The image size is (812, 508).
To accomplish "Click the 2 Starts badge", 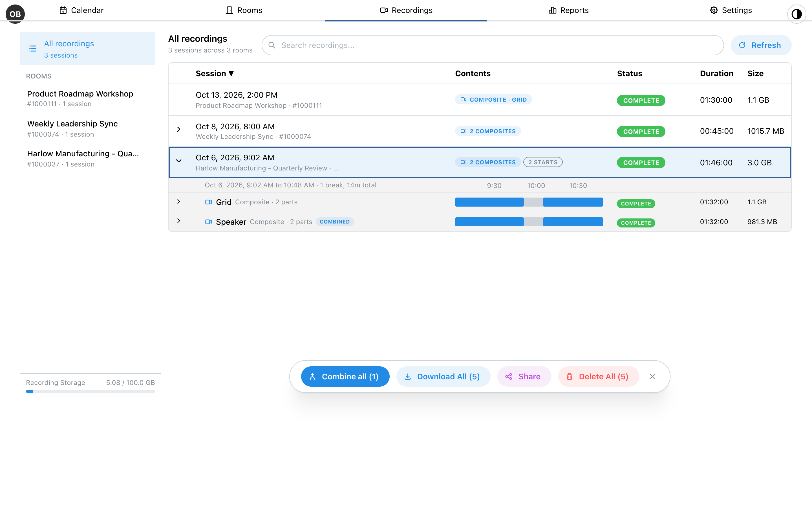I will click(542, 162).
